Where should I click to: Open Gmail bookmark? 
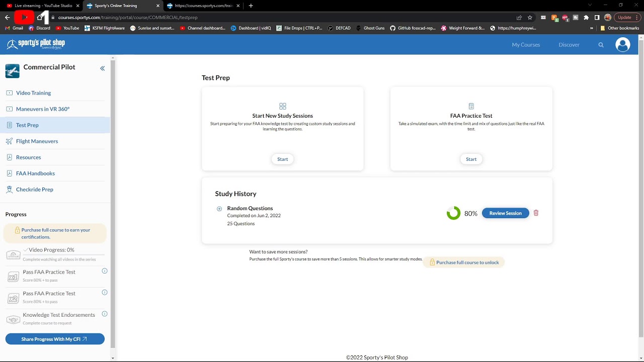pyautogui.click(x=14, y=28)
